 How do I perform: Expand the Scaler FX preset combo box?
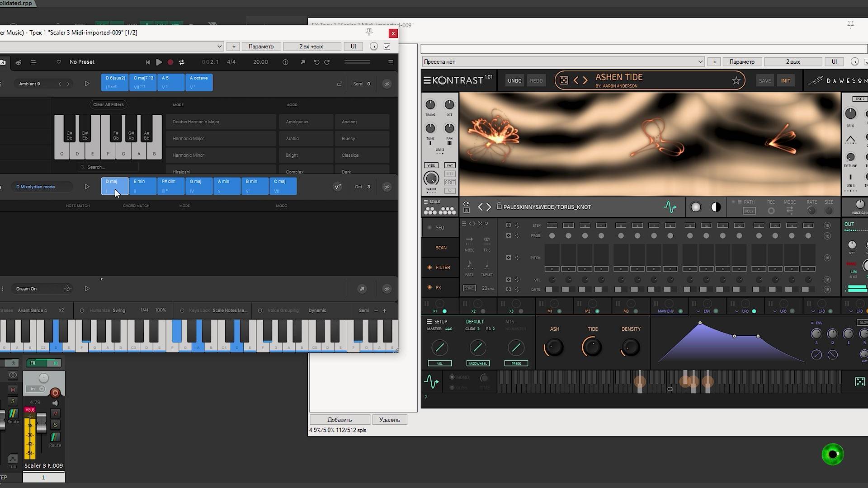coord(219,47)
